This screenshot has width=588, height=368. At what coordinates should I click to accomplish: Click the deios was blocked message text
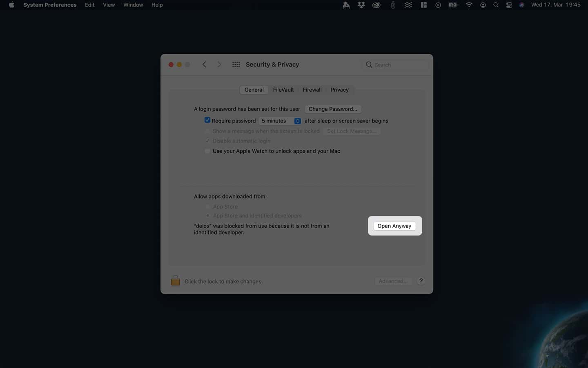(262, 229)
